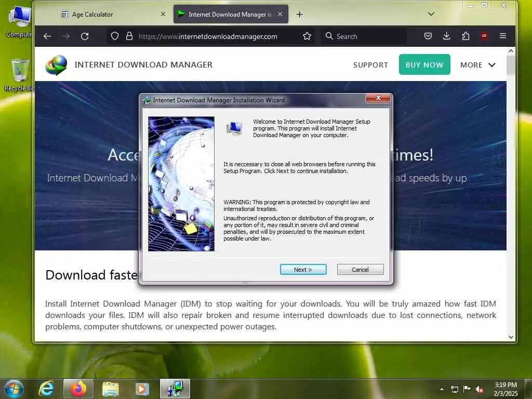Minimize the Firefox window

click(470, 6)
